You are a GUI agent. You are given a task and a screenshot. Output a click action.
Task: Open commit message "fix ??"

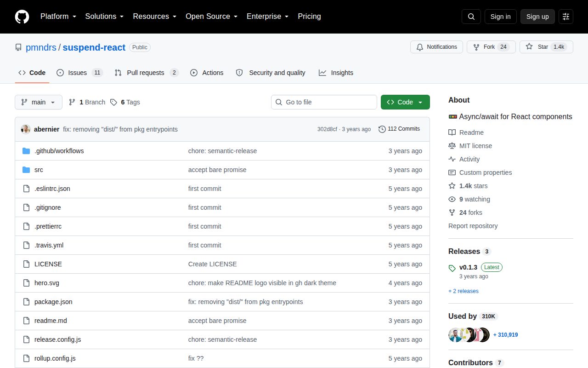coord(196,358)
